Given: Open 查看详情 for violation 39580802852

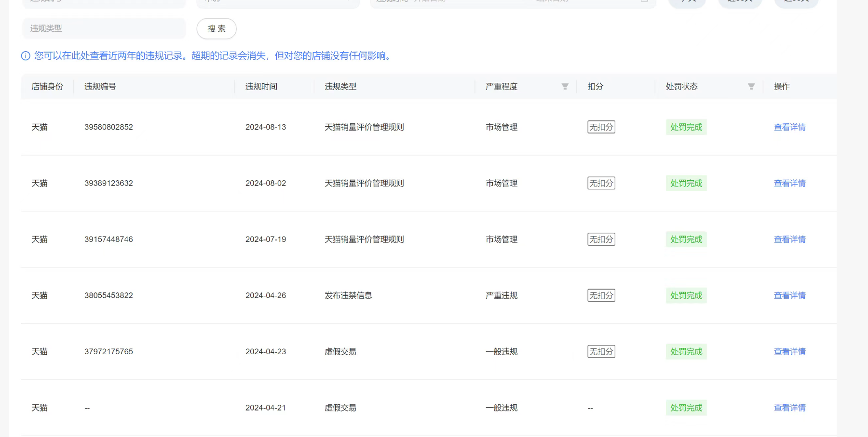Looking at the screenshot, I should click(x=789, y=127).
